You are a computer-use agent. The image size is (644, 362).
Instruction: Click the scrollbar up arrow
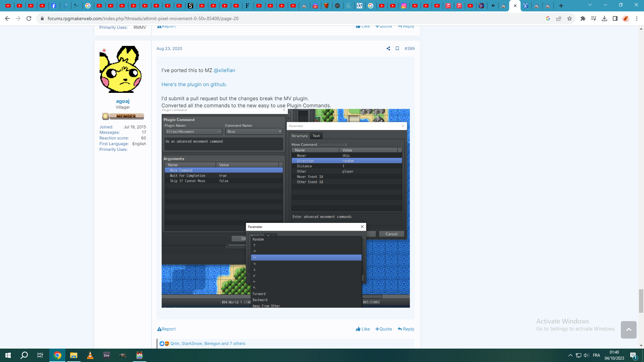[x=641, y=29]
